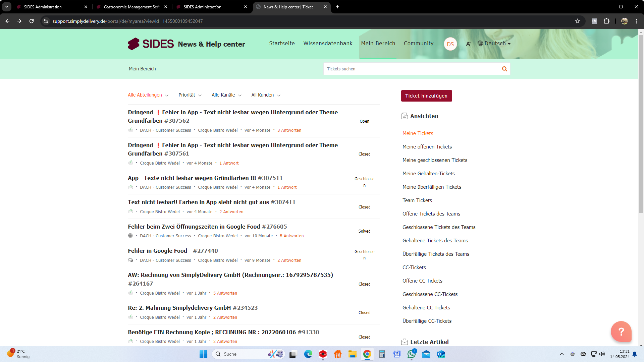Select Team Tickets view

click(x=417, y=200)
